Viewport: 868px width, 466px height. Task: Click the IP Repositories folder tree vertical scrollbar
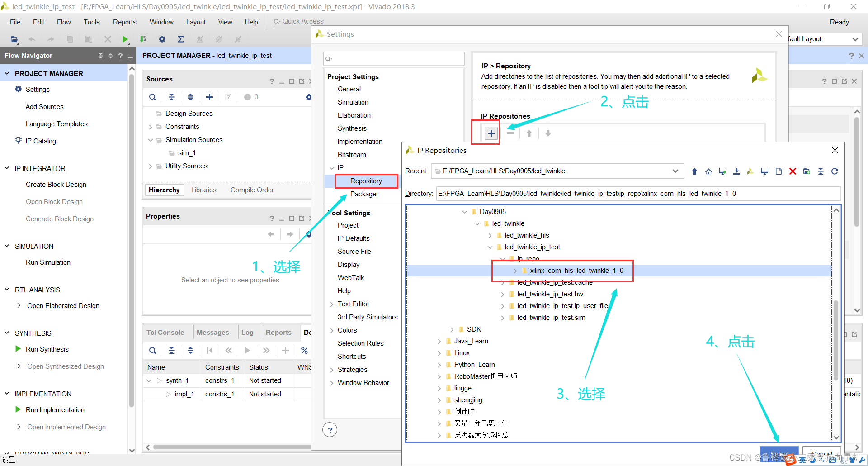click(x=836, y=339)
